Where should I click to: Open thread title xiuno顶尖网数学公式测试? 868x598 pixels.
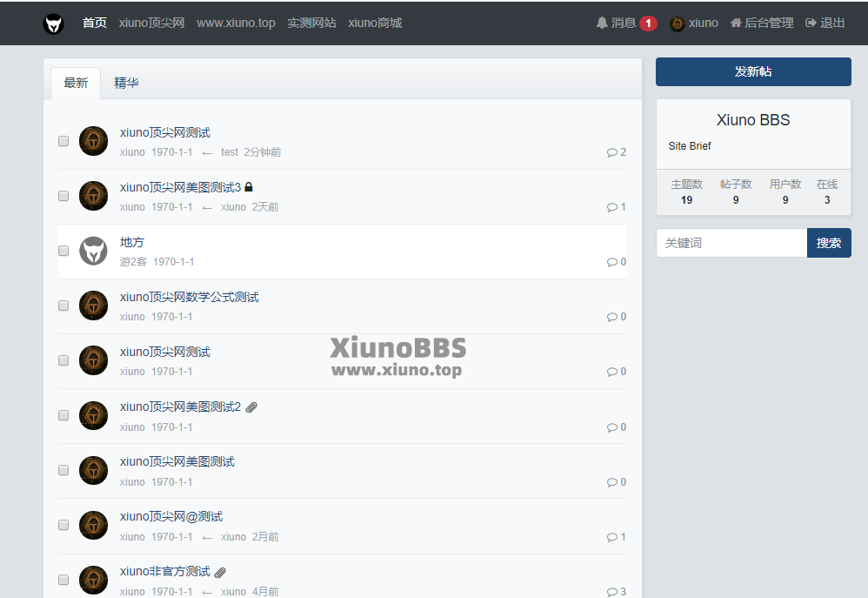190,297
